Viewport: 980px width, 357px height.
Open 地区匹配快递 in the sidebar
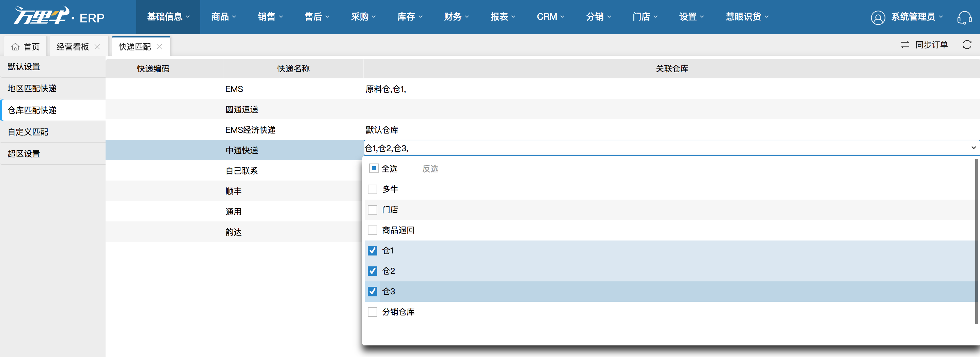[53, 88]
